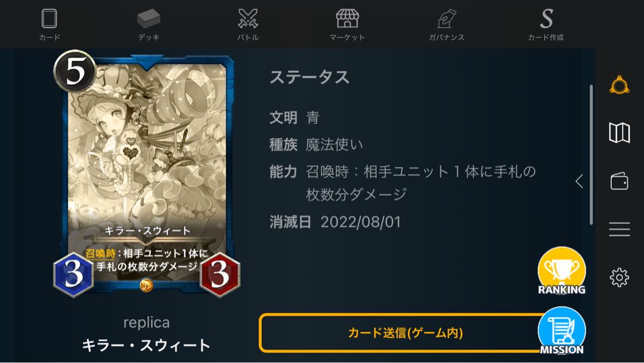Open the ガバナンス governance page
Viewport: 644px width, 363px height.
coord(447,24)
